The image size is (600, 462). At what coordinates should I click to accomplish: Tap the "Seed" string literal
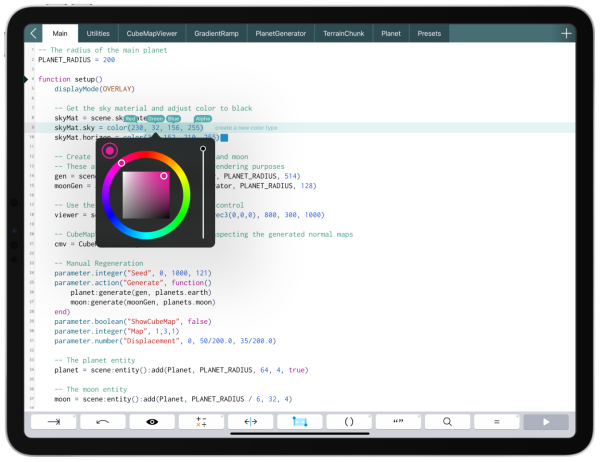pos(139,273)
